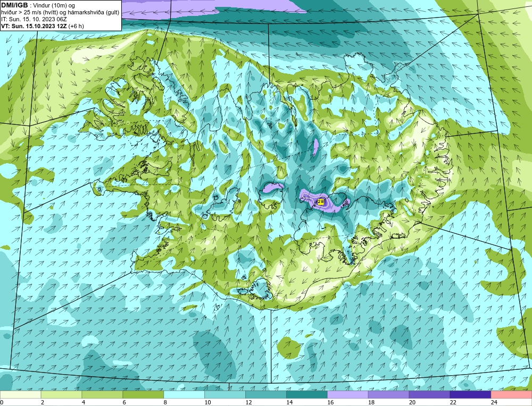The height and width of the screenshot is (406, 532).
Task: Select the pink above-24 m/s swatch
Action: pyautogui.click(x=512, y=394)
